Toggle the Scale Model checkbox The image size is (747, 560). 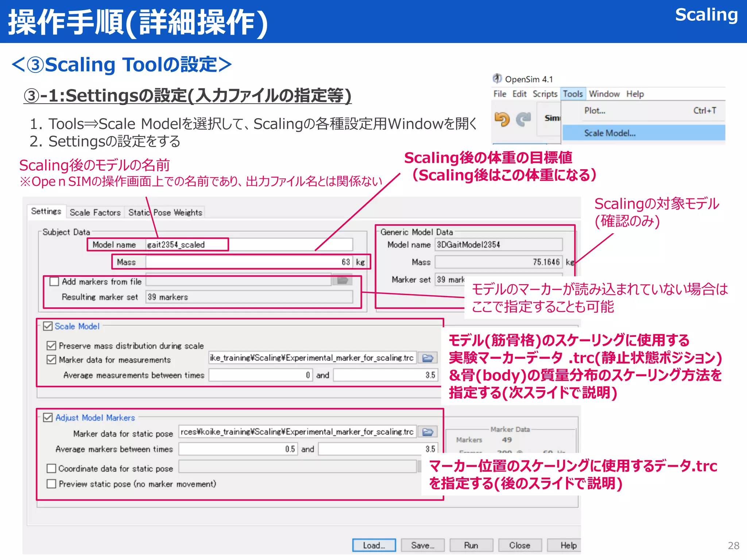[x=48, y=326]
